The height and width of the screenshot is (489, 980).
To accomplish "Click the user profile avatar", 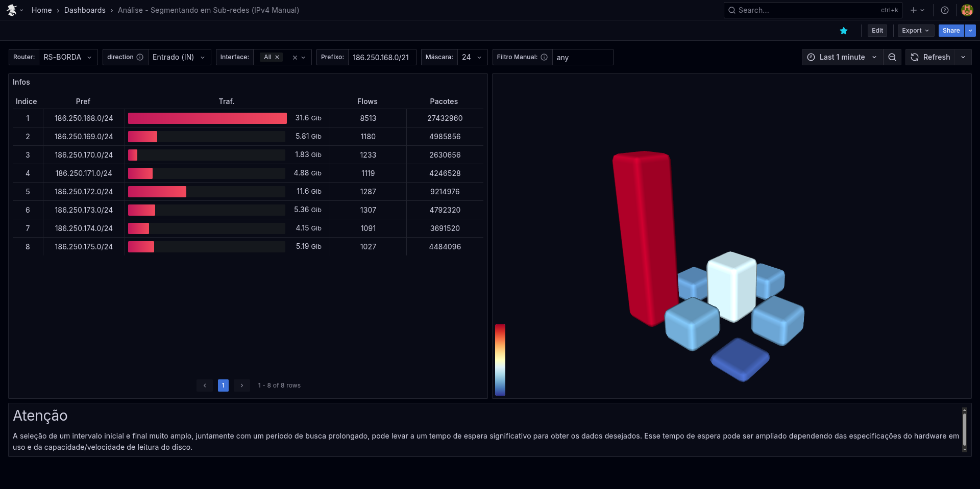I will point(967,10).
